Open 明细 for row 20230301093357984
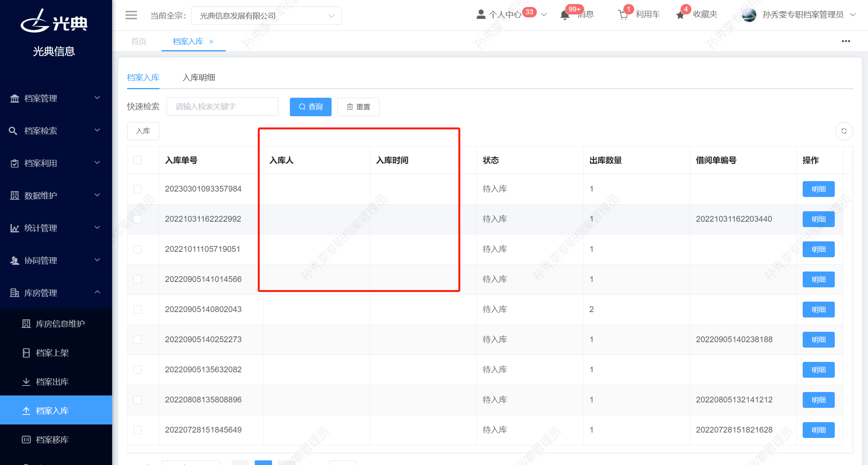868x465 pixels. [x=819, y=189]
